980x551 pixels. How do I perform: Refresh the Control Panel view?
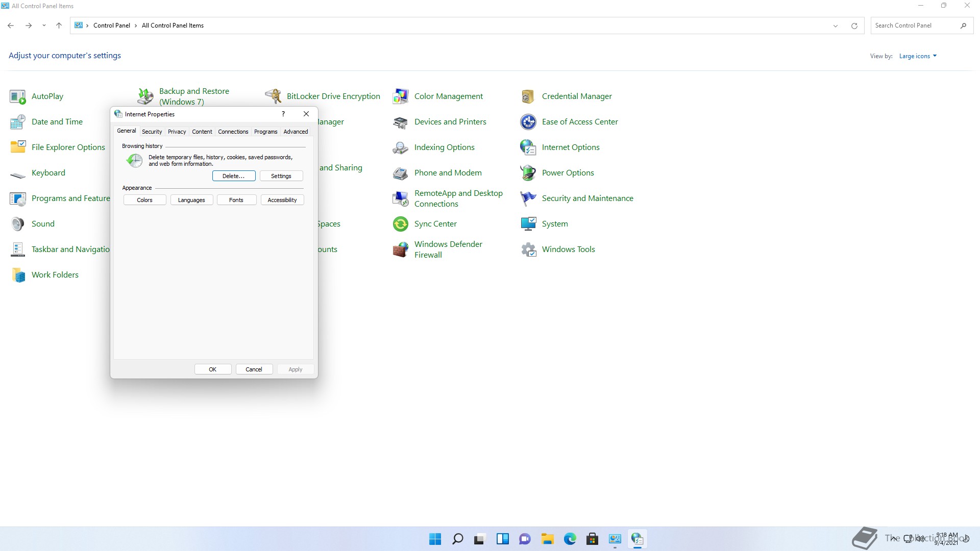[x=854, y=26]
